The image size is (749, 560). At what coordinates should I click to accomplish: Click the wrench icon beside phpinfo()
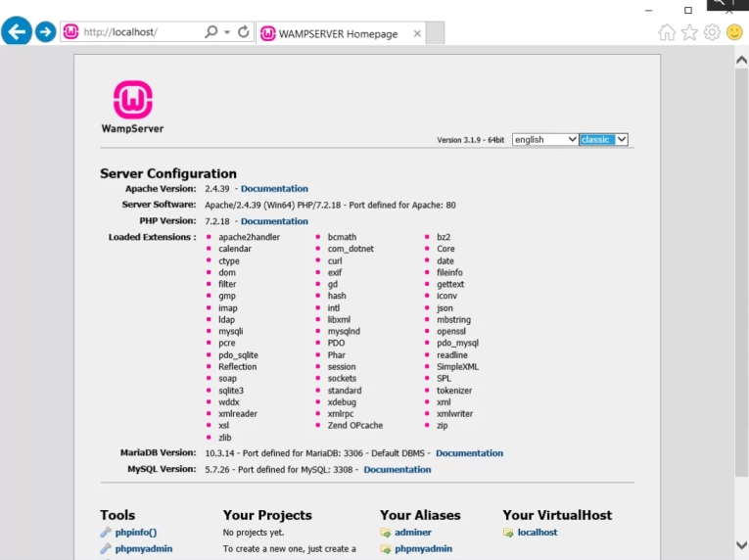click(106, 532)
